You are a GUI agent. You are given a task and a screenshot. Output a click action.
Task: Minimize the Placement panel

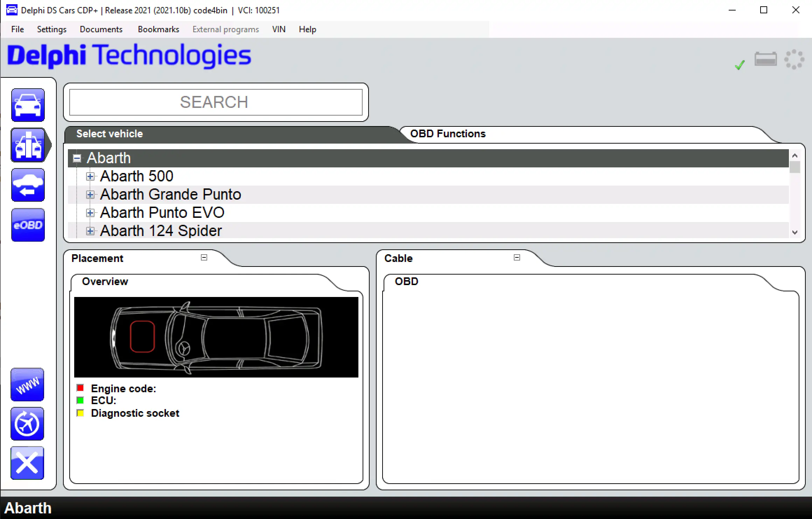tap(204, 258)
